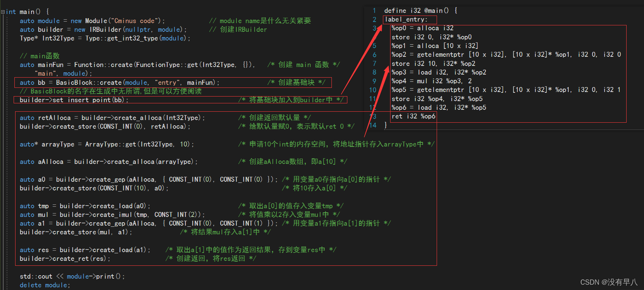Click the 'create_store(CONST_INT(0), retAlloca)' line

[x=105, y=126]
